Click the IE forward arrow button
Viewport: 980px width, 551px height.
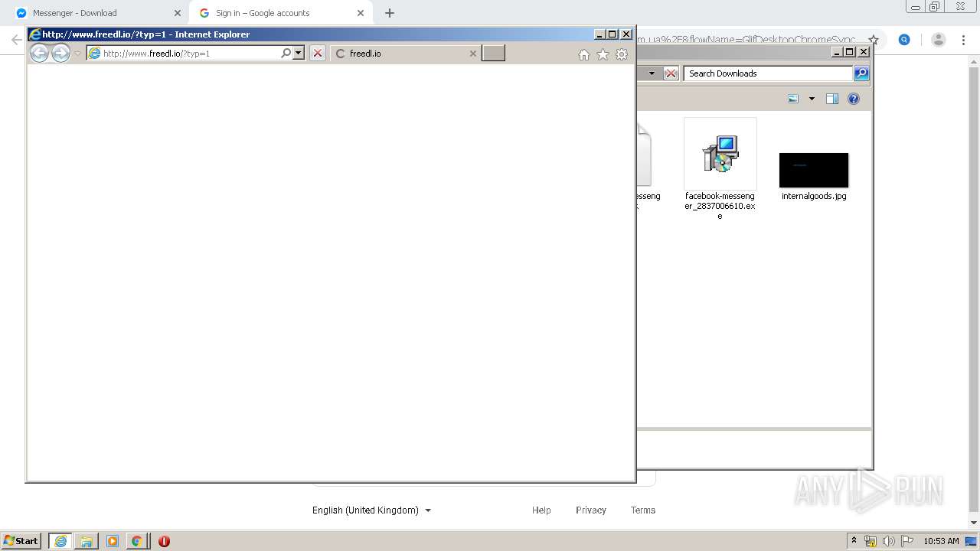(x=60, y=53)
